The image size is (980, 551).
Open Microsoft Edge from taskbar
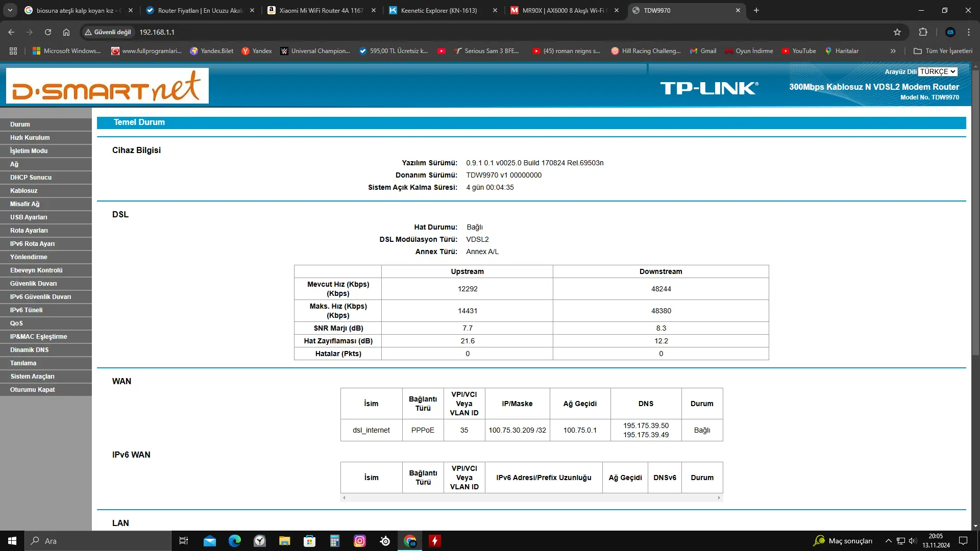pyautogui.click(x=235, y=541)
